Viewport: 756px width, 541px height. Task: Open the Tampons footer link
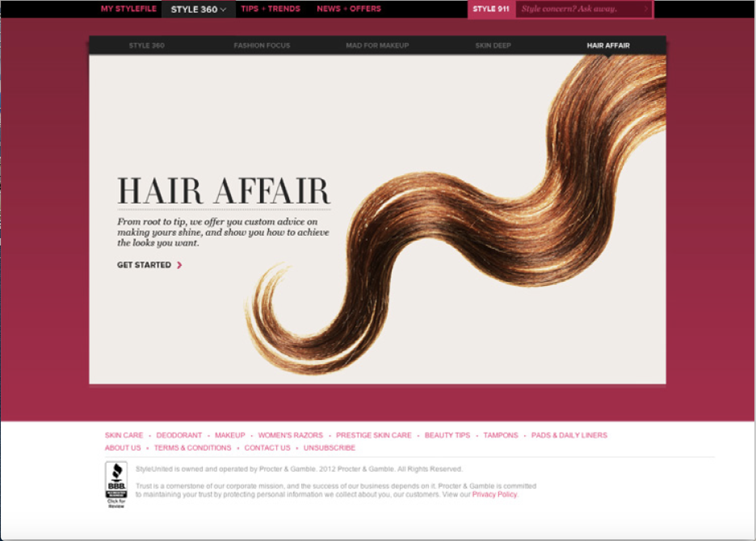[501, 435]
